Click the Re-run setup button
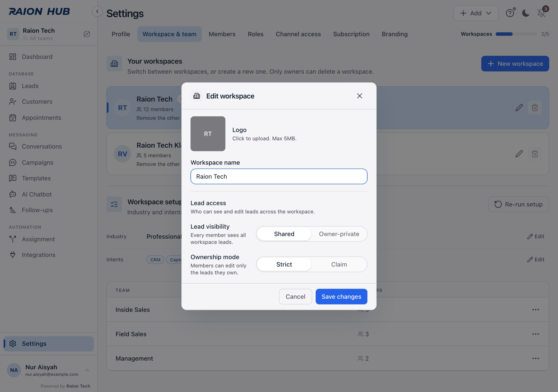Viewport: 558px width, 392px height. coord(519,205)
